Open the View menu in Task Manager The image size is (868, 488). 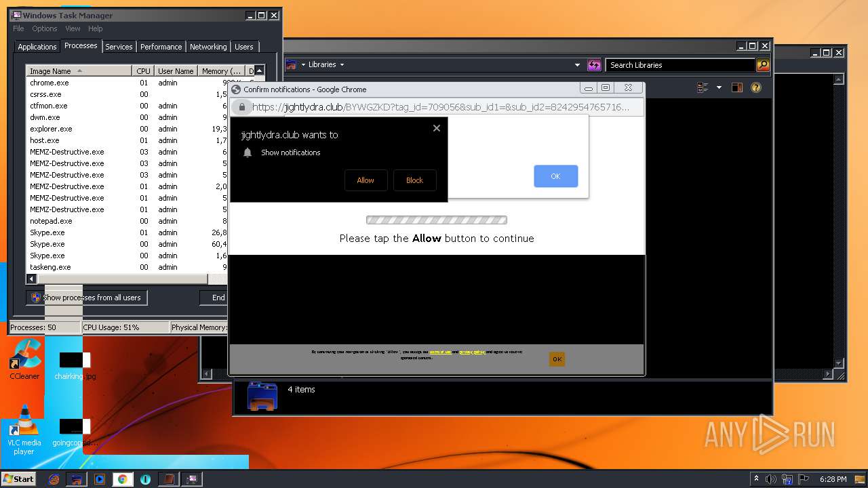click(73, 28)
